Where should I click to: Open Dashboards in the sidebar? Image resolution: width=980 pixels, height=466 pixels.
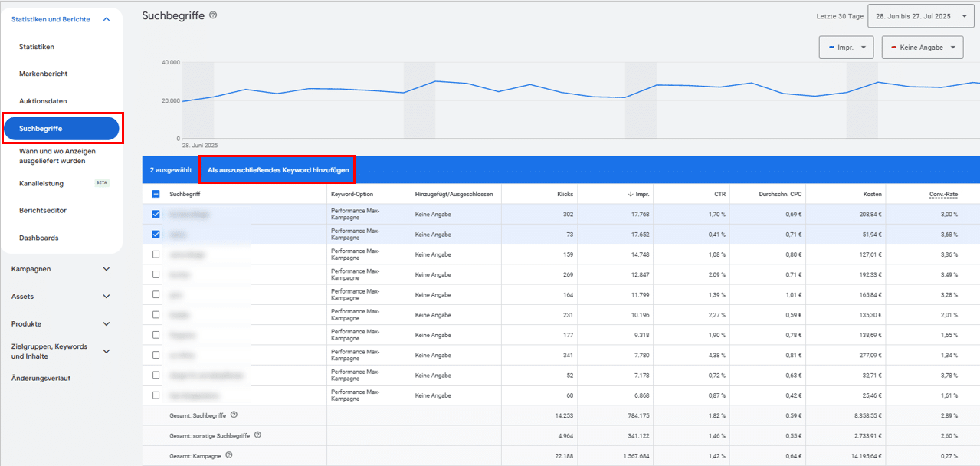tap(39, 238)
